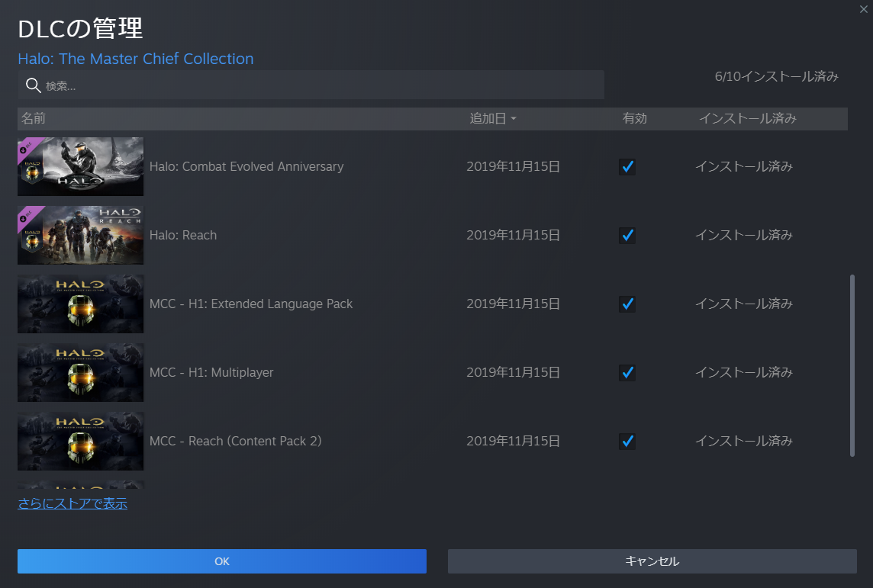
Task: Open Halo: The Master Chief Collection link
Action: (x=135, y=59)
